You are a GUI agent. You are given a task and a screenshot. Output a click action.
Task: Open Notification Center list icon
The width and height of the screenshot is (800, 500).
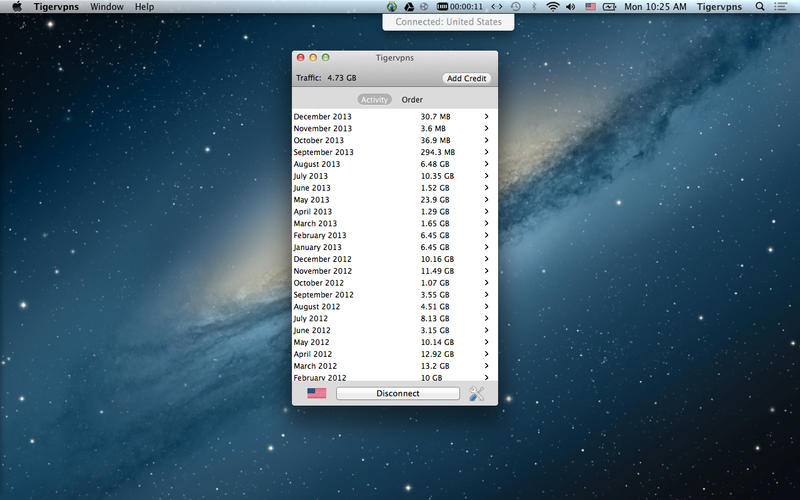coord(780,7)
